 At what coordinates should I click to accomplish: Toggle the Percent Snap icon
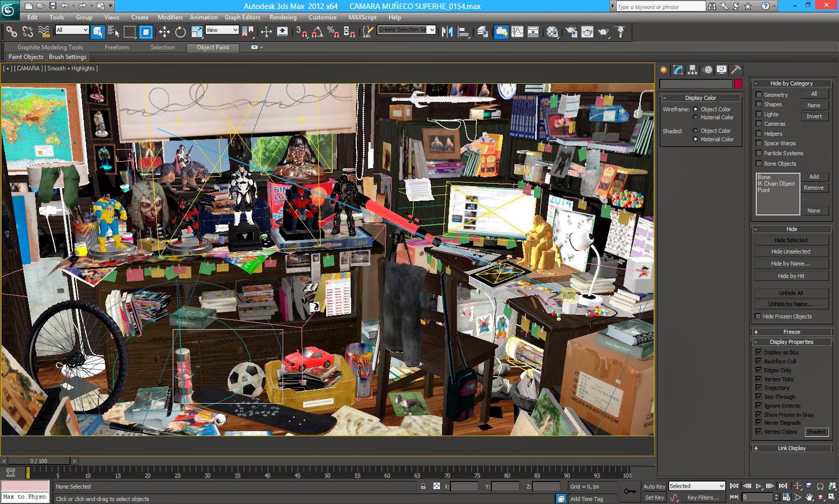333,32
